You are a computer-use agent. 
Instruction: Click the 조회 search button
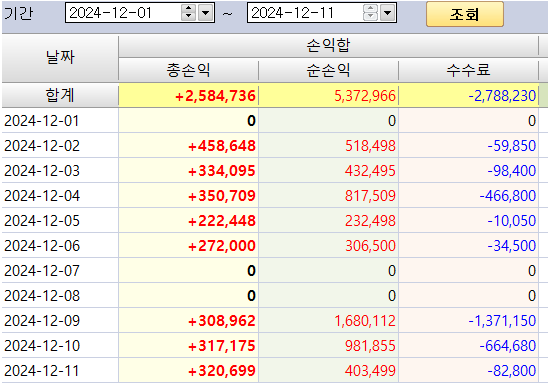(464, 14)
